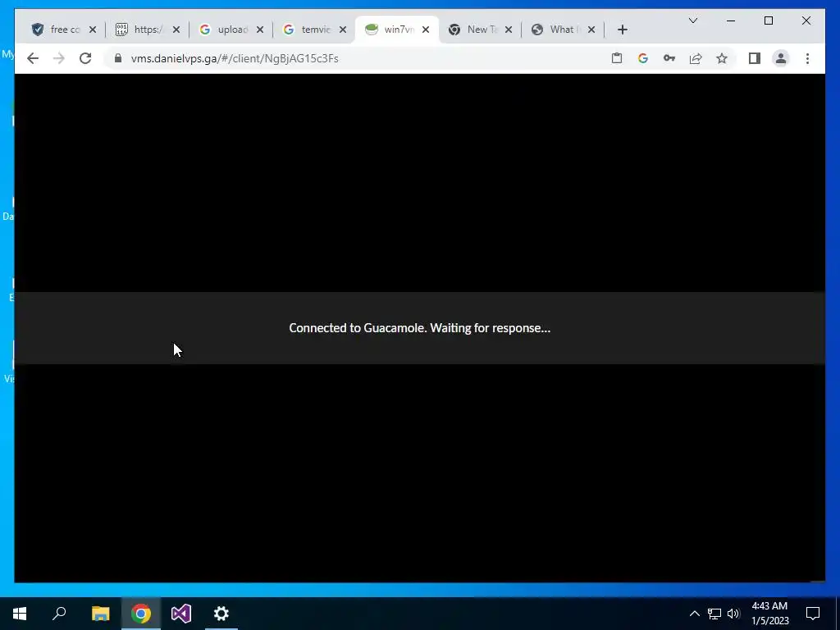Open Settings gear on the taskbar
The height and width of the screenshot is (630, 840).
221,614
